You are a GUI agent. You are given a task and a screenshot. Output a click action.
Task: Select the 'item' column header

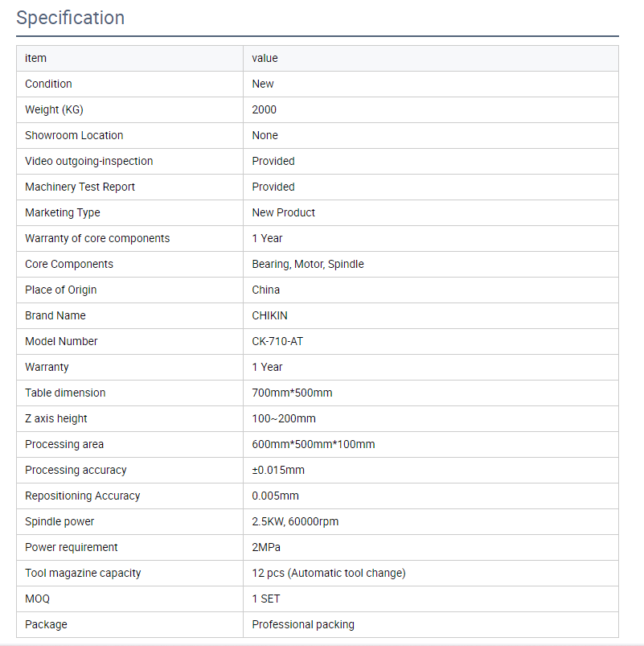point(36,58)
